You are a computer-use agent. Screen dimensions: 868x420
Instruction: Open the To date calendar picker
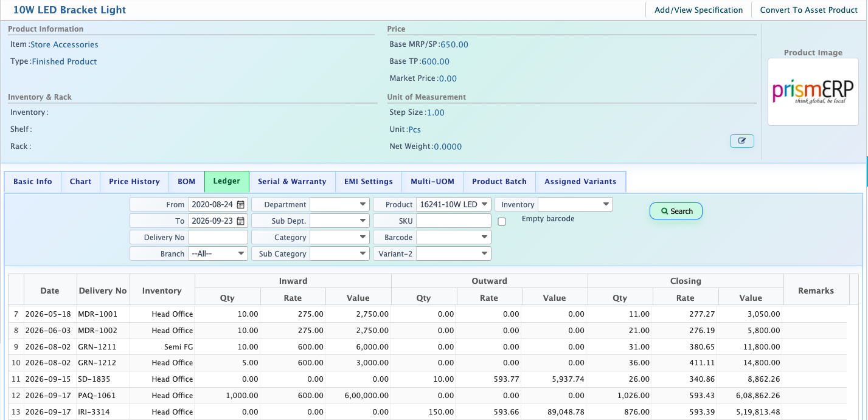tap(241, 221)
